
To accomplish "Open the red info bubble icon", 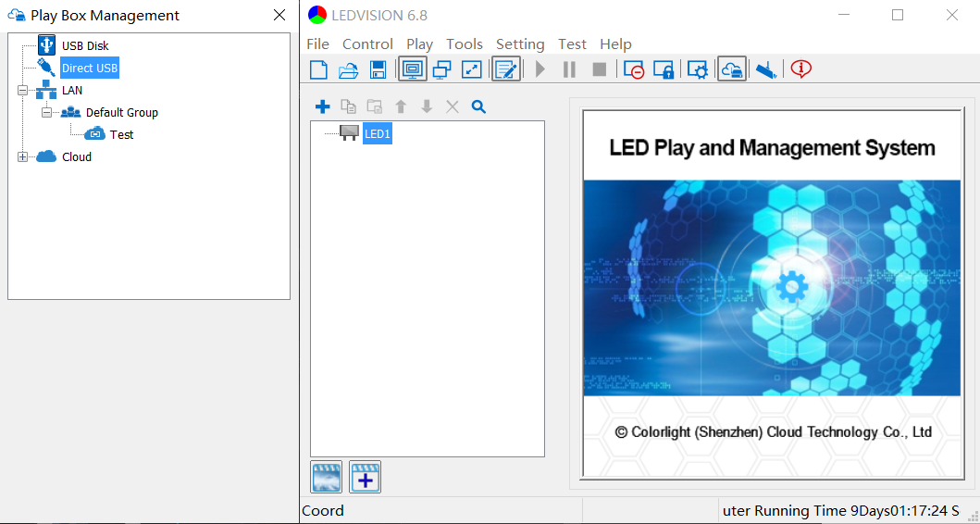I will (800, 69).
